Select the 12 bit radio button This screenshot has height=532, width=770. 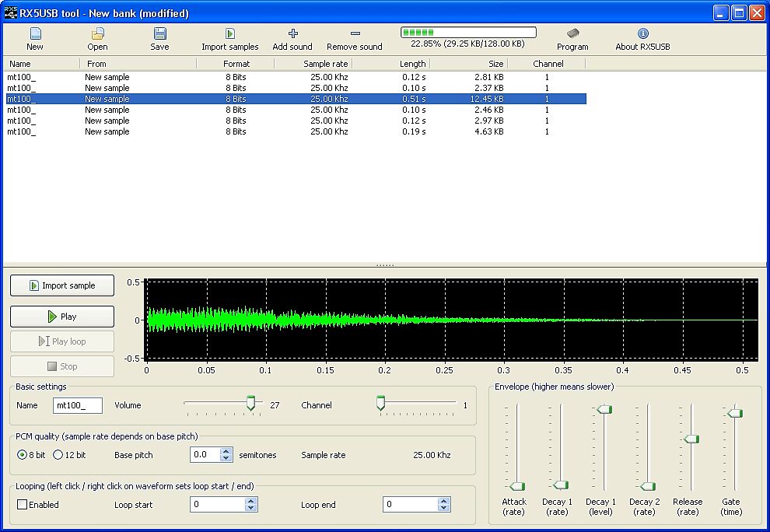point(58,455)
